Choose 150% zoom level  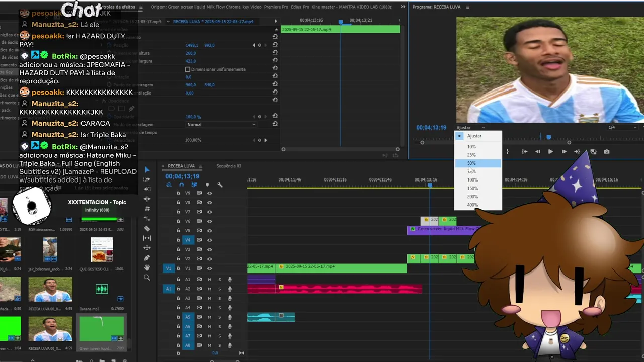(x=478, y=188)
